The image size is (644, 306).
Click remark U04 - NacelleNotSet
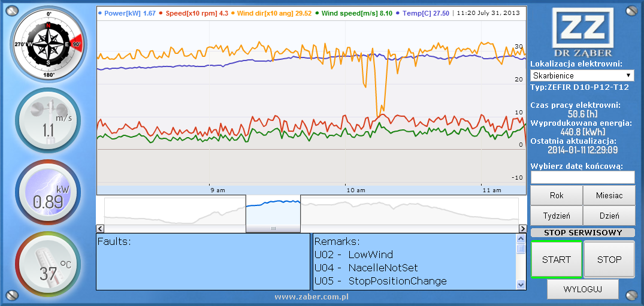[x=366, y=268]
